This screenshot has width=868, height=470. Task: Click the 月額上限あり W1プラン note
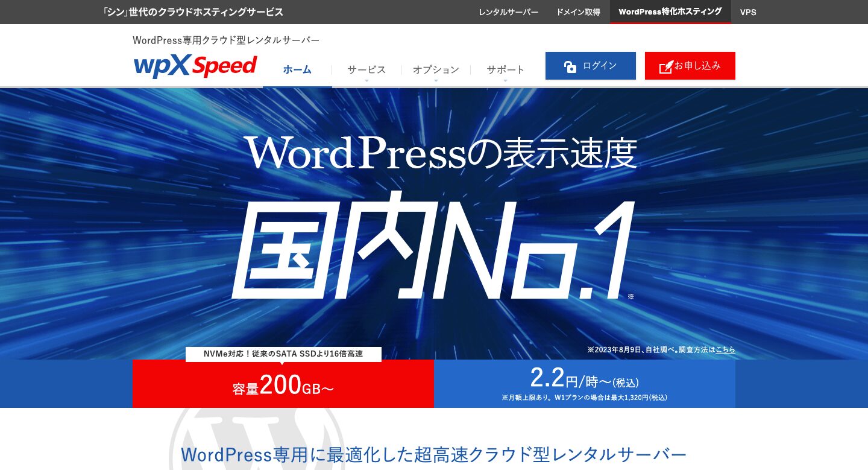[585, 398]
